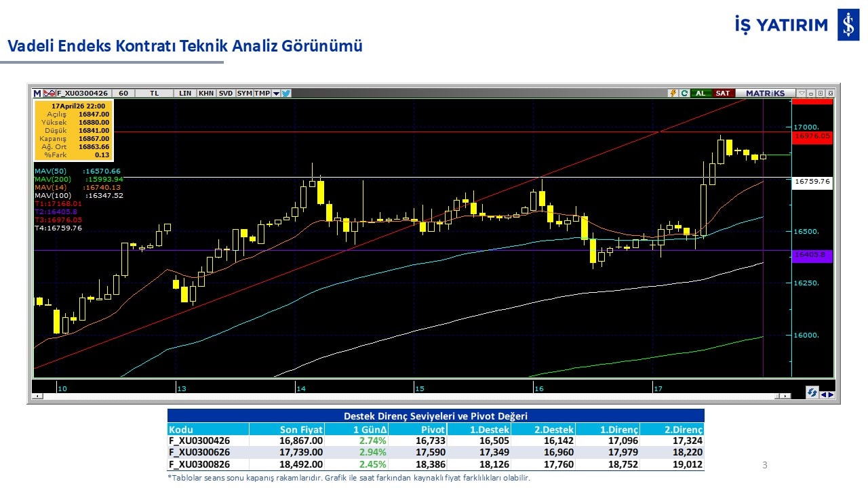The image size is (868, 488).
Task: Click the green refresh icon
Action: (x=684, y=94)
